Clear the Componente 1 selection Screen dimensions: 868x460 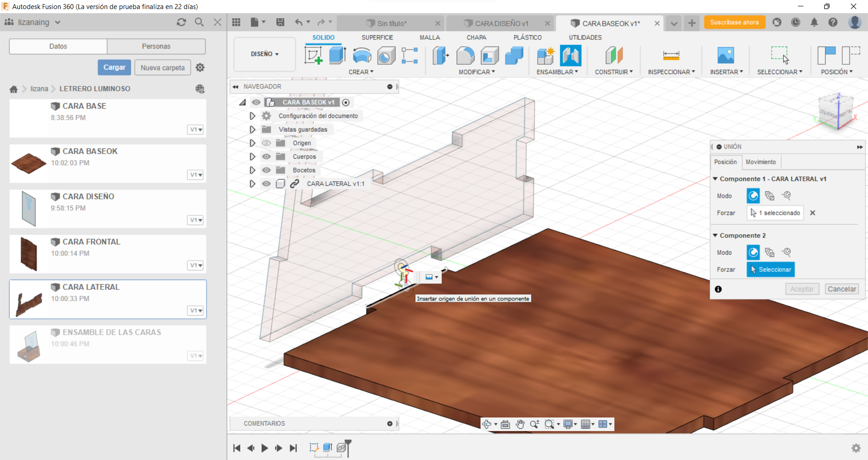[x=812, y=213]
